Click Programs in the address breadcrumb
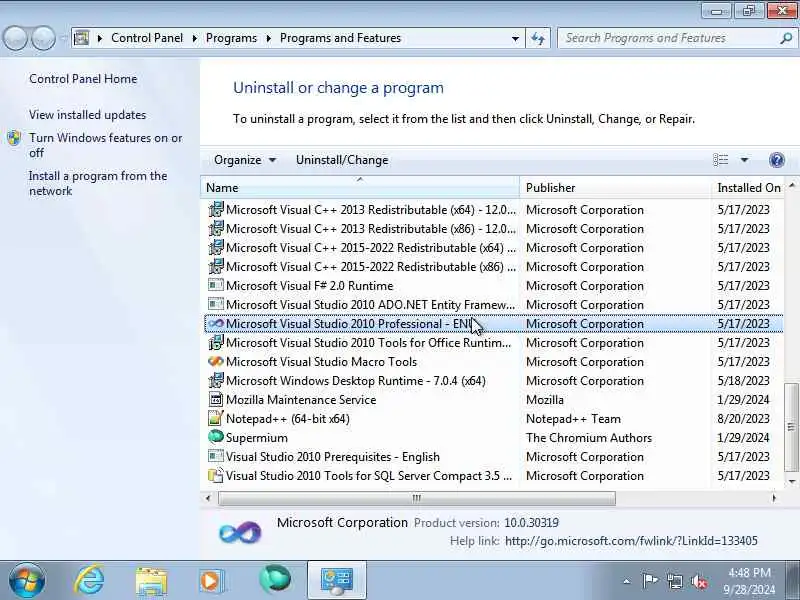This screenshot has height=600, width=800. (x=231, y=38)
